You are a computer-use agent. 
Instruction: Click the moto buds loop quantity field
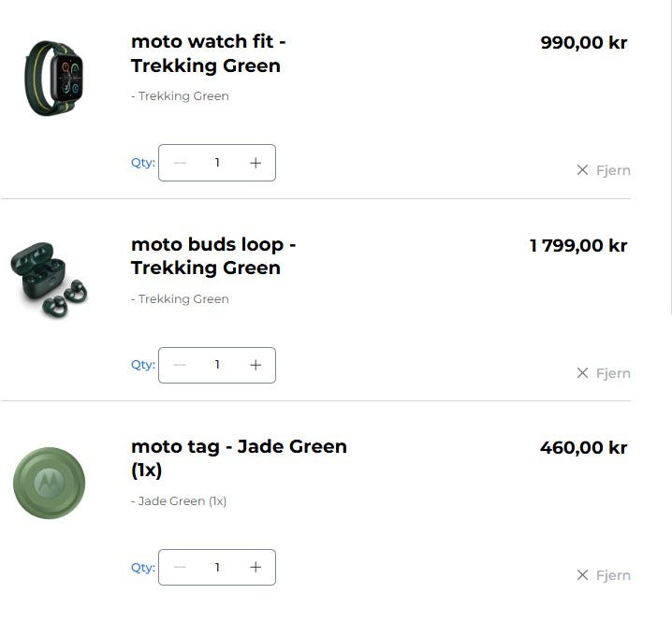(217, 365)
